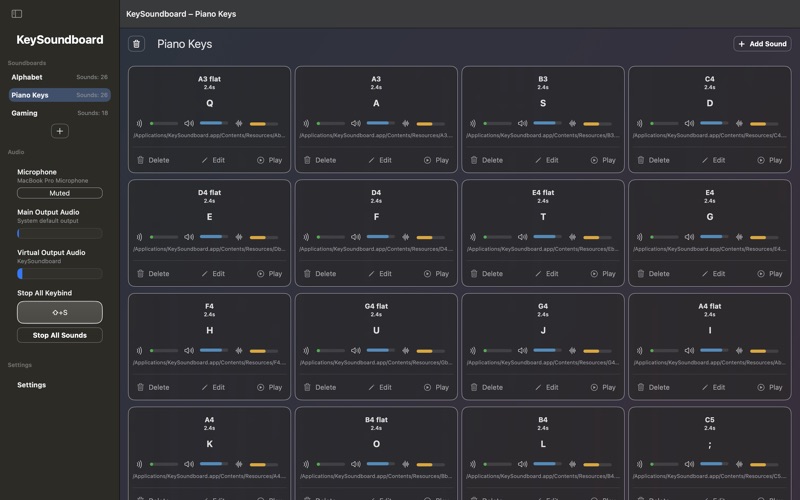The height and width of the screenshot is (500, 800).
Task: Click the Edit button on A4 flat card
Action: (713, 388)
